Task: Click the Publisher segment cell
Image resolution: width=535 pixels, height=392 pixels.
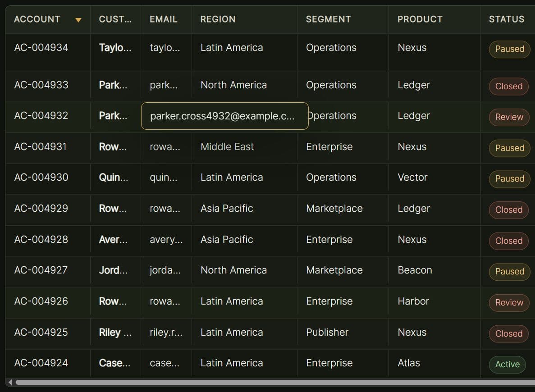Action: [327, 333]
